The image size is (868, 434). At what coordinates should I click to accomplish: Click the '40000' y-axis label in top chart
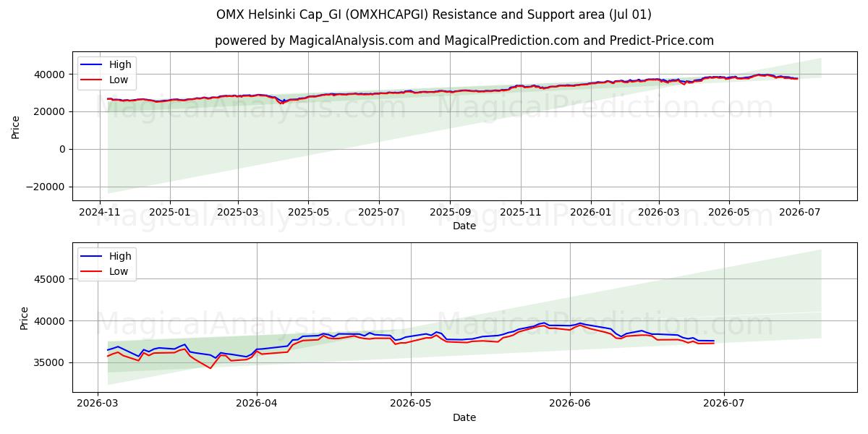pos(51,74)
